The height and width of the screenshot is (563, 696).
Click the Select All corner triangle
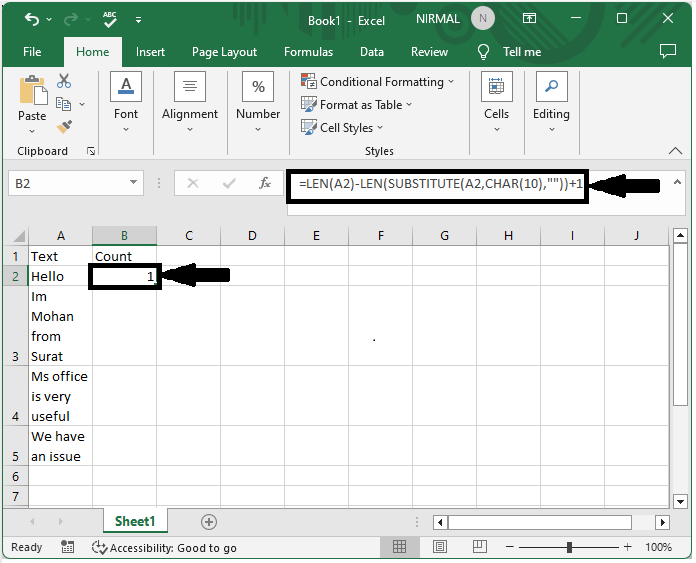click(x=18, y=235)
